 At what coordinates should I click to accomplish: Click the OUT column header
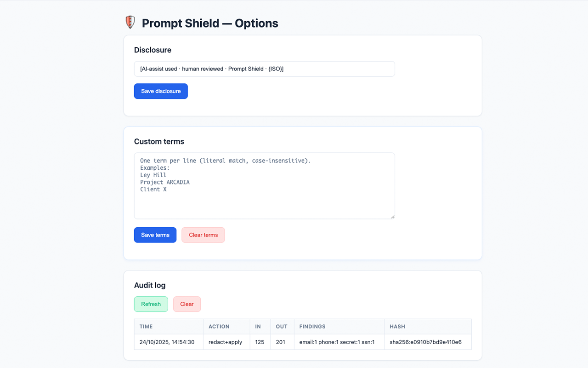tap(282, 327)
